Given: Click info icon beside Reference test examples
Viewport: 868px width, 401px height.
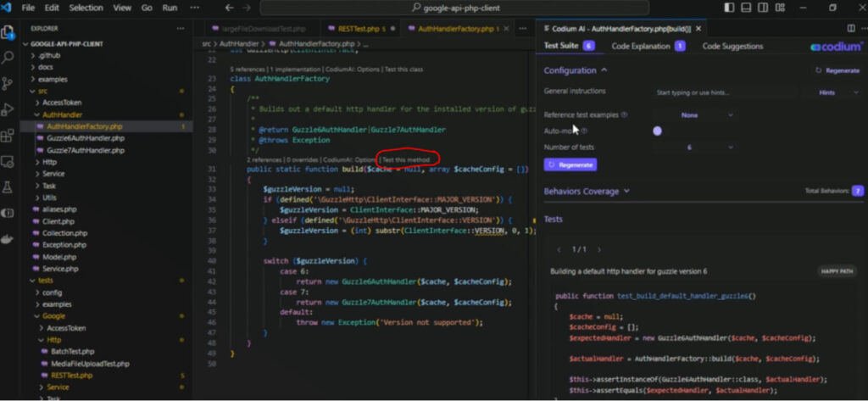Looking at the screenshot, I should 625,115.
